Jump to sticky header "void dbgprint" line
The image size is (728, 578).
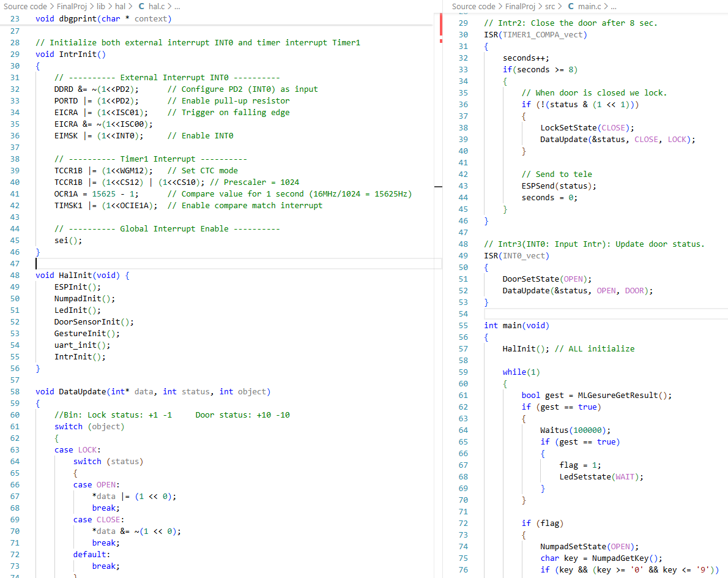point(103,18)
